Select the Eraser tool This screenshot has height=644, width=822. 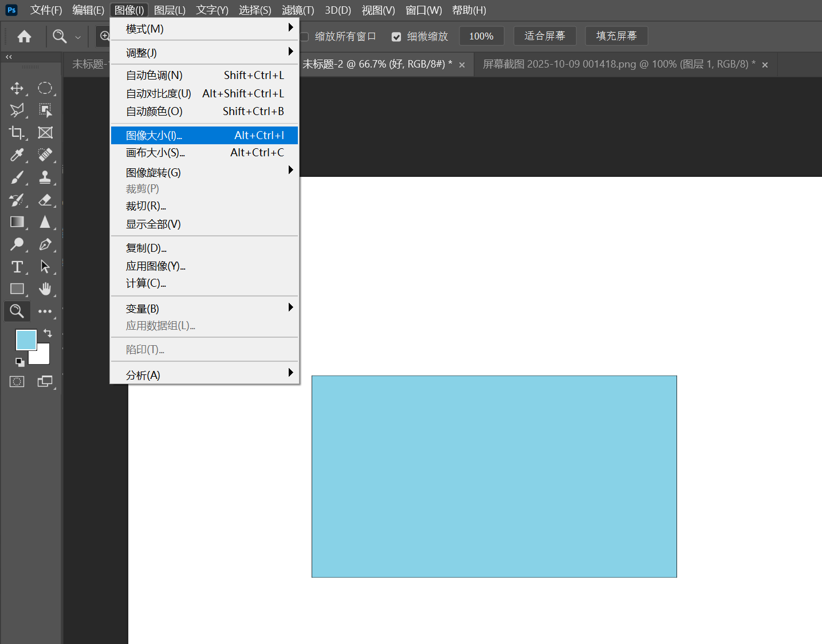[45, 200]
